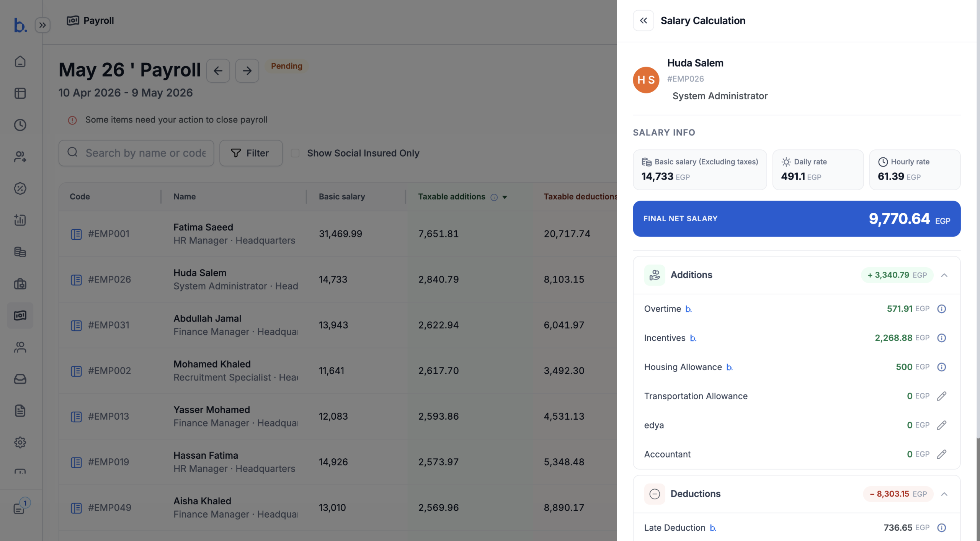Select row Aisha Khaled
The image size is (980, 541).
click(x=338, y=507)
